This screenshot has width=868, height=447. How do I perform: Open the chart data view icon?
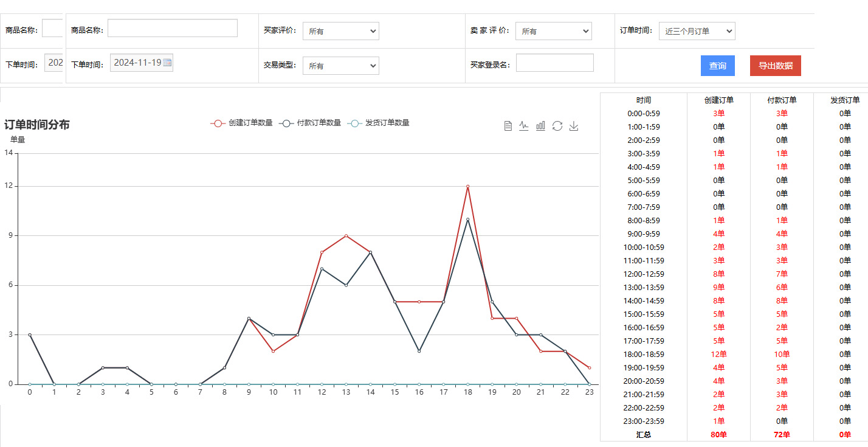tap(508, 126)
